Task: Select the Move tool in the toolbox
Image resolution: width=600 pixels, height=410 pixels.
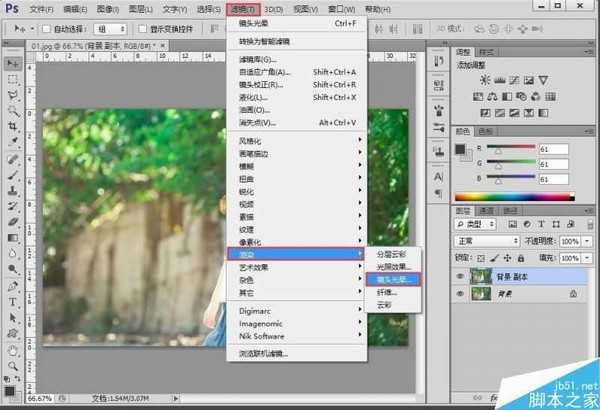Action: 14,61
